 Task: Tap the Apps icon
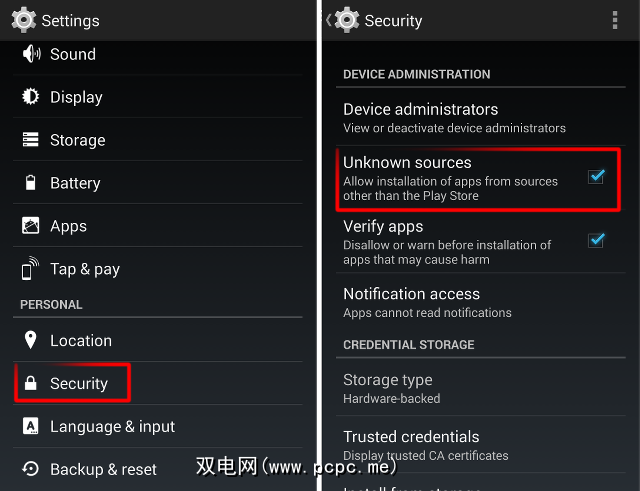(31, 226)
